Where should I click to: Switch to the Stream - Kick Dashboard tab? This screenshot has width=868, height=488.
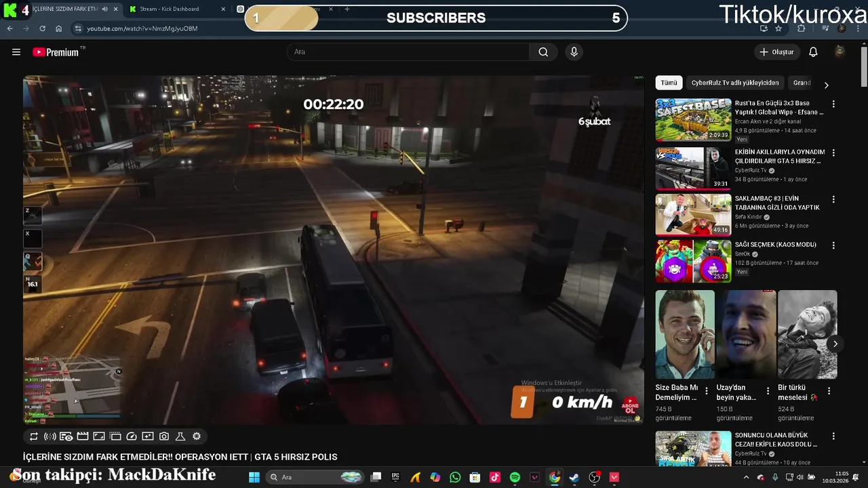tap(176, 9)
